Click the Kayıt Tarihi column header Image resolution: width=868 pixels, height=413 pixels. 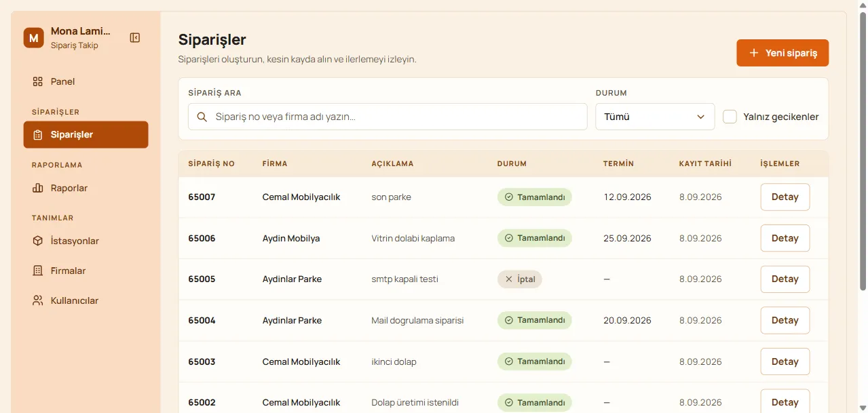(705, 163)
